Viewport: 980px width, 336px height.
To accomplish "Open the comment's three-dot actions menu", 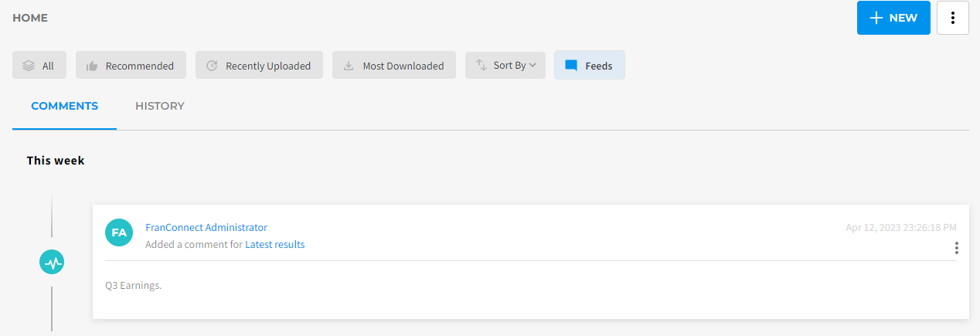I will point(956,248).
